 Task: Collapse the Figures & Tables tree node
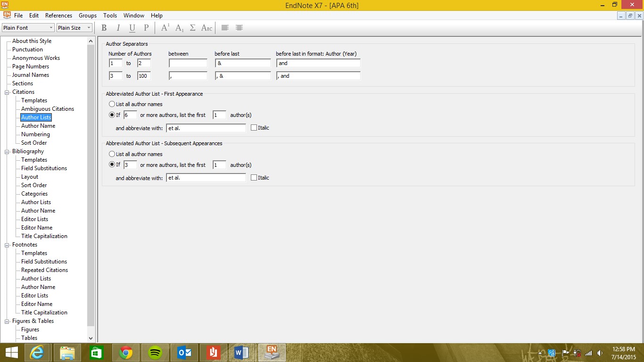tap(7, 321)
